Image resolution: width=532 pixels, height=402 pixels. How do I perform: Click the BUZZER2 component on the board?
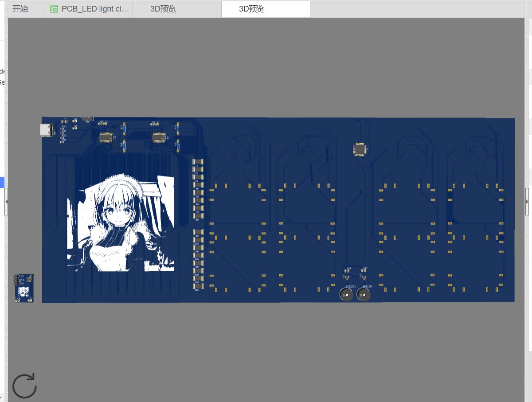click(x=347, y=295)
